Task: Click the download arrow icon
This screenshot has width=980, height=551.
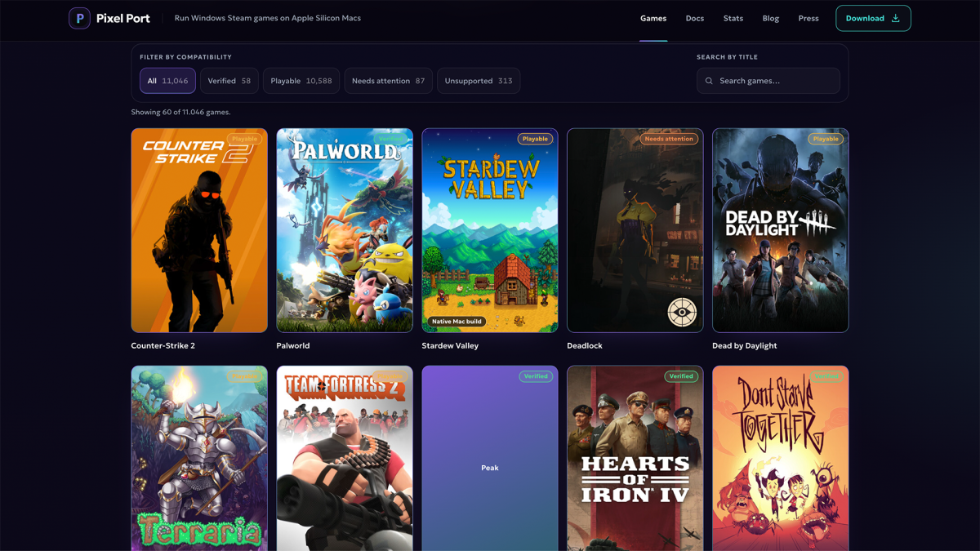Action: tap(895, 18)
